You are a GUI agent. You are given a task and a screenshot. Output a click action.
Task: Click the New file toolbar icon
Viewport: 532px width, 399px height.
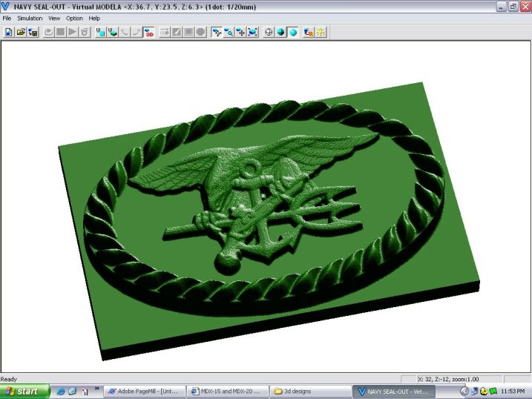pos(9,32)
